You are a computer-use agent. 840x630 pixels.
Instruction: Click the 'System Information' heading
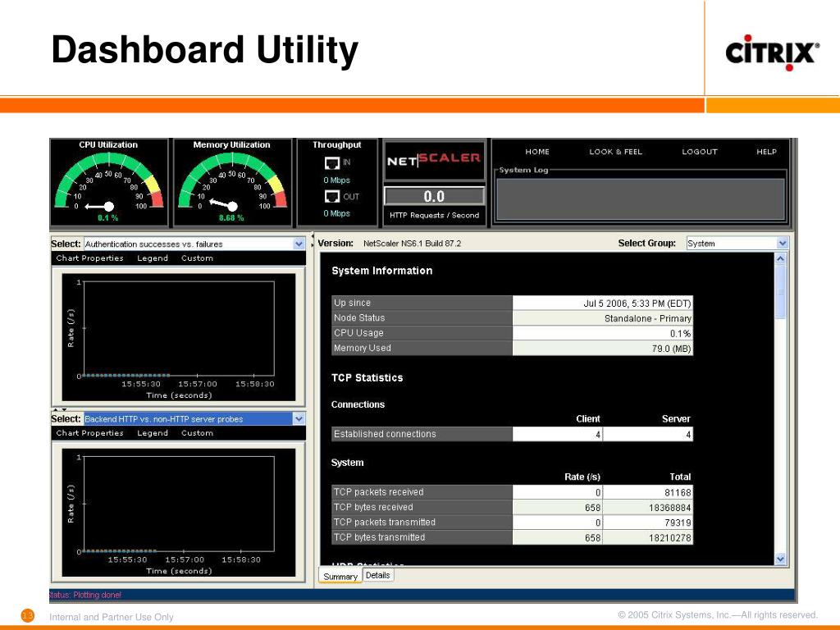coord(382,271)
